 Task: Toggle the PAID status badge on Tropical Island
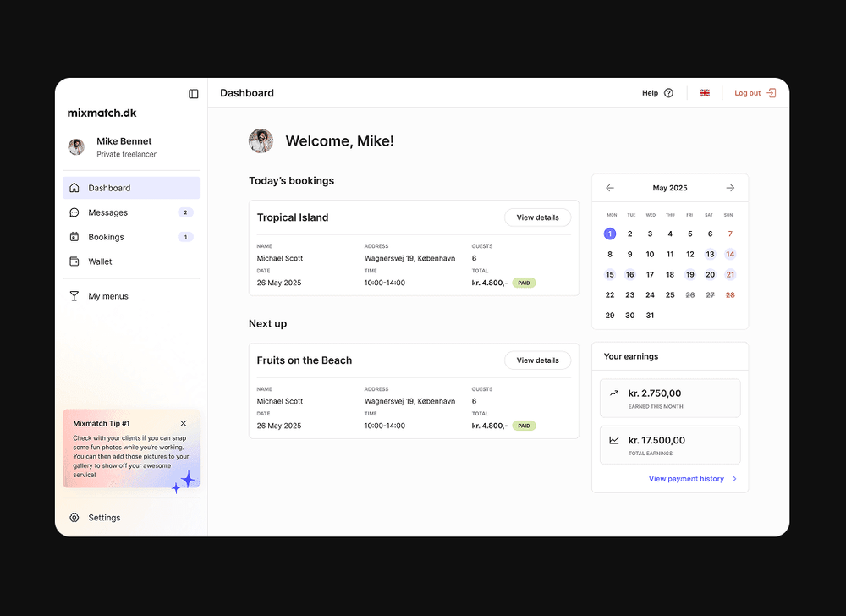tap(524, 283)
